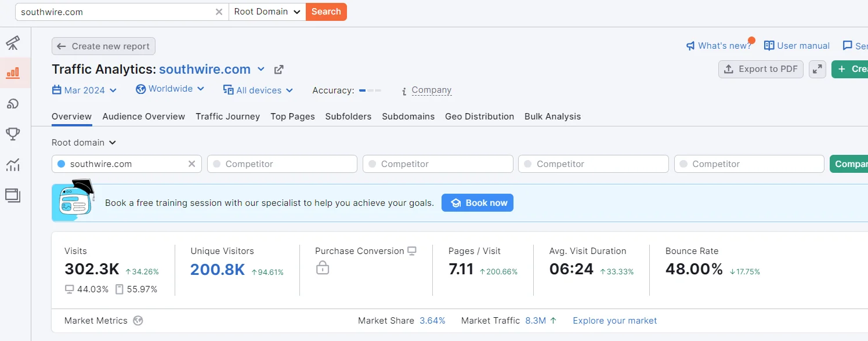Click the desktop traffic share icon 44.03%
This screenshot has height=341, width=868.
[70, 289]
